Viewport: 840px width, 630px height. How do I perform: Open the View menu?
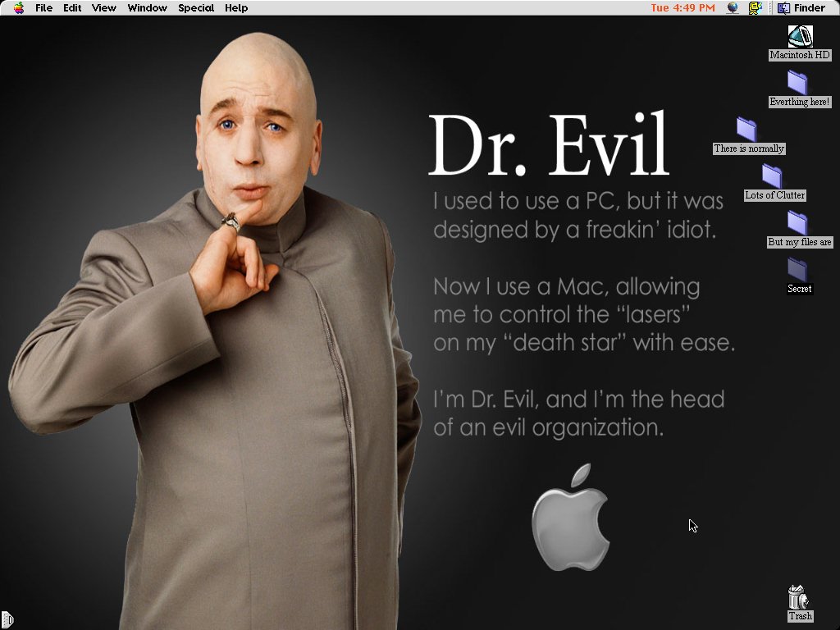[104, 7]
